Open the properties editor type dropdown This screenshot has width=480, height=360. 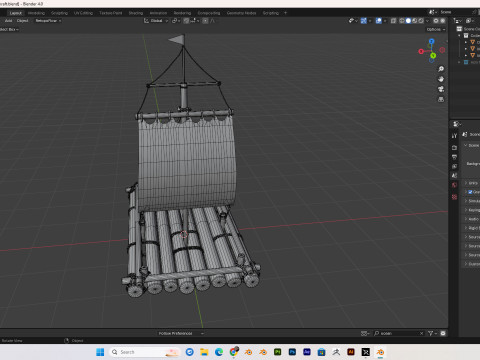tap(457, 124)
